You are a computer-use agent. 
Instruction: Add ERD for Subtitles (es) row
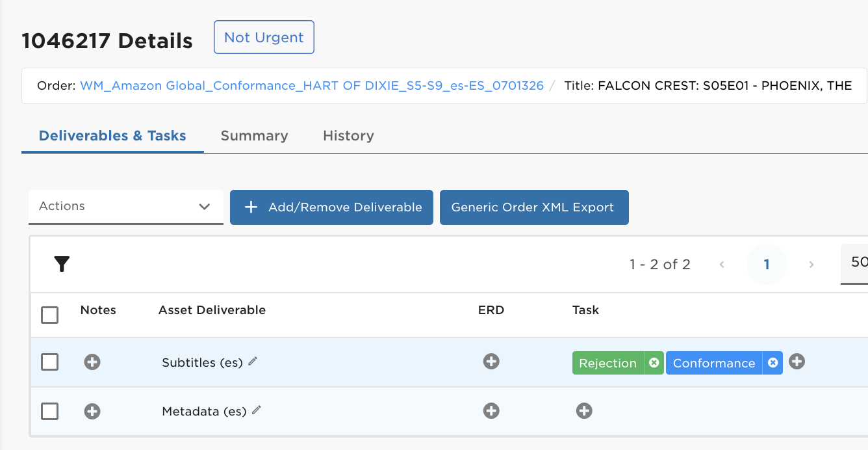[x=491, y=362]
